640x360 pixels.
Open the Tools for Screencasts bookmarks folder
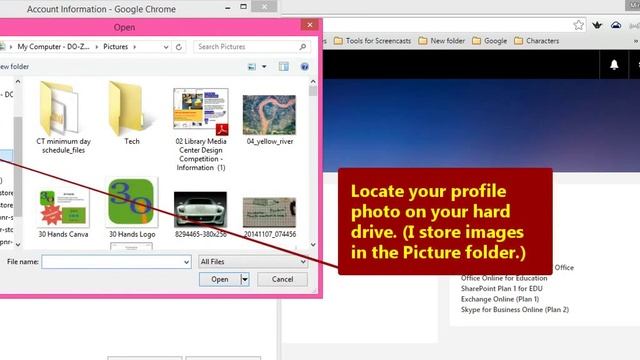point(372,41)
